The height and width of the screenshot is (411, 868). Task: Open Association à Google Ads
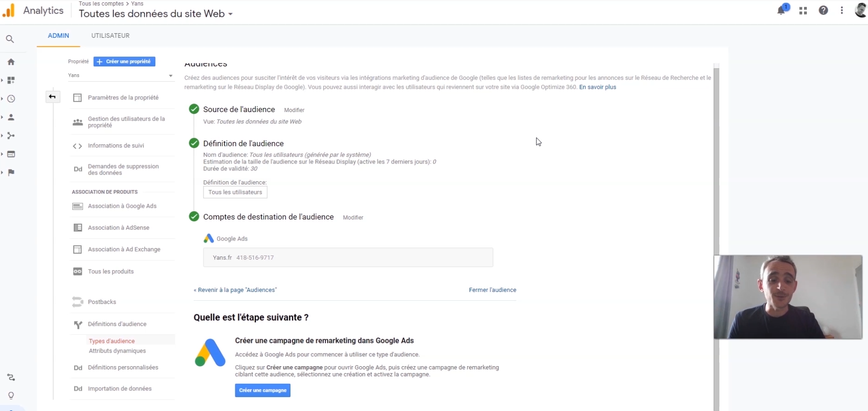pos(123,206)
